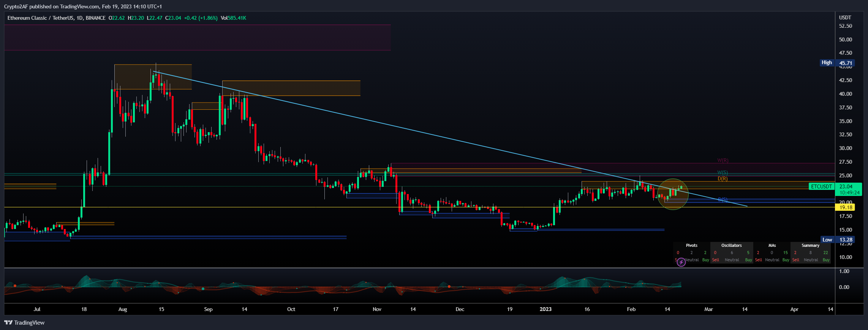This screenshot has width=868, height=330.
Task: Click the Aug label on time axis
Action: [123, 309]
